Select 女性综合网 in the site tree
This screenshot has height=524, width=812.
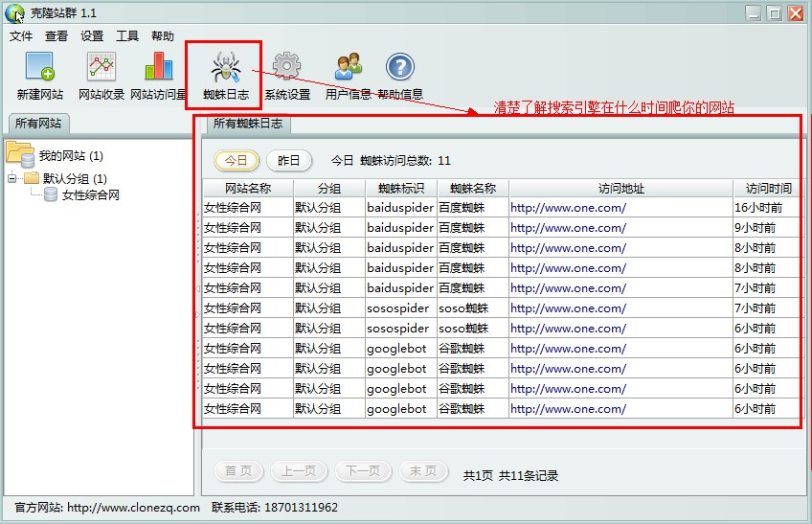(x=91, y=195)
